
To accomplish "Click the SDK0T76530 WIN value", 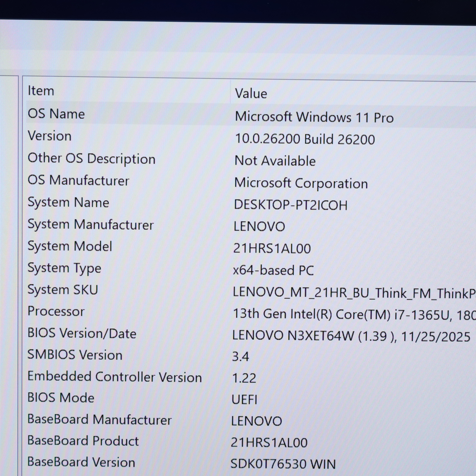I will [x=283, y=464].
